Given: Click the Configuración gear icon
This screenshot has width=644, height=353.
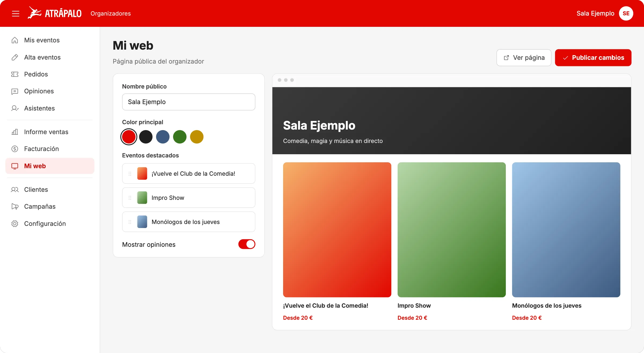Looking at the screenshot, I should 15,224.
